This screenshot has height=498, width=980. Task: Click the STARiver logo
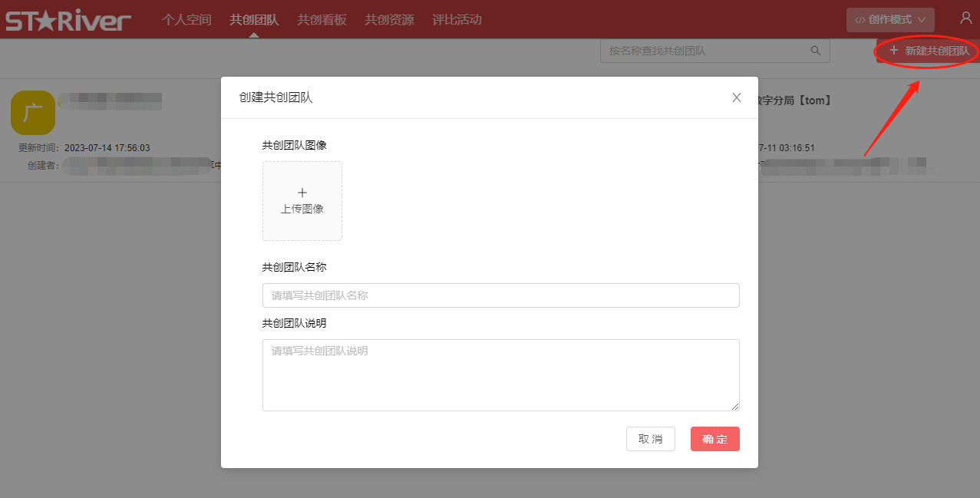pos(68,20)
